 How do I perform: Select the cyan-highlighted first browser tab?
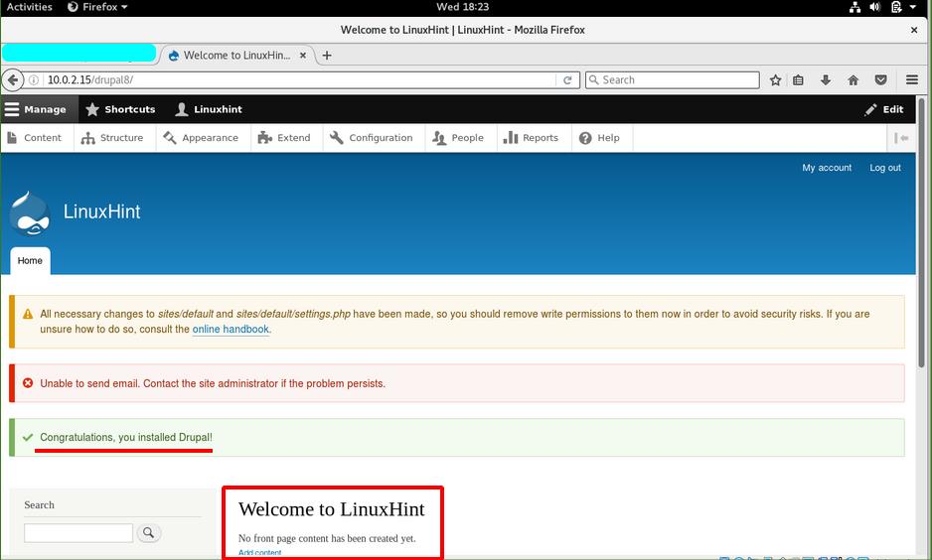tap(79, 53)
